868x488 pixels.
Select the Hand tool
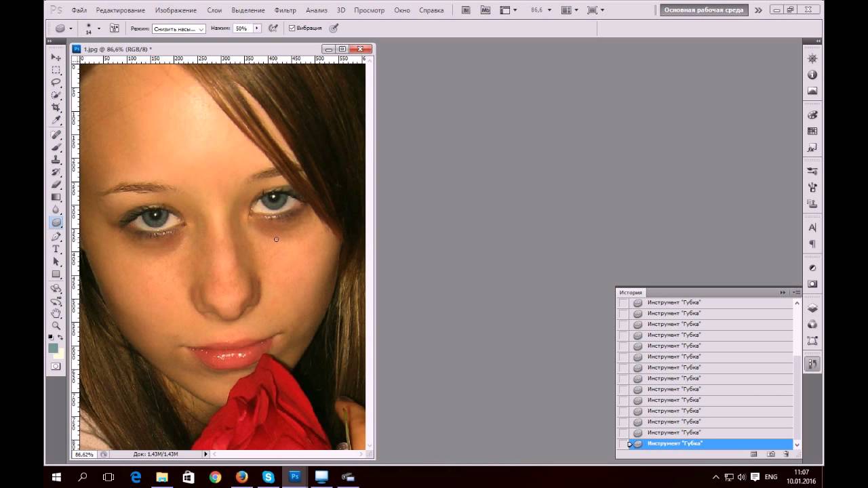point(56,313)
